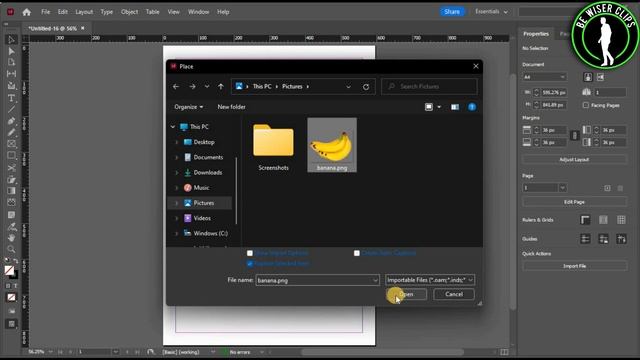The image size is (640, 360).
Task: Click Cancel in Place dialog
Action: (x=454, y=294)
